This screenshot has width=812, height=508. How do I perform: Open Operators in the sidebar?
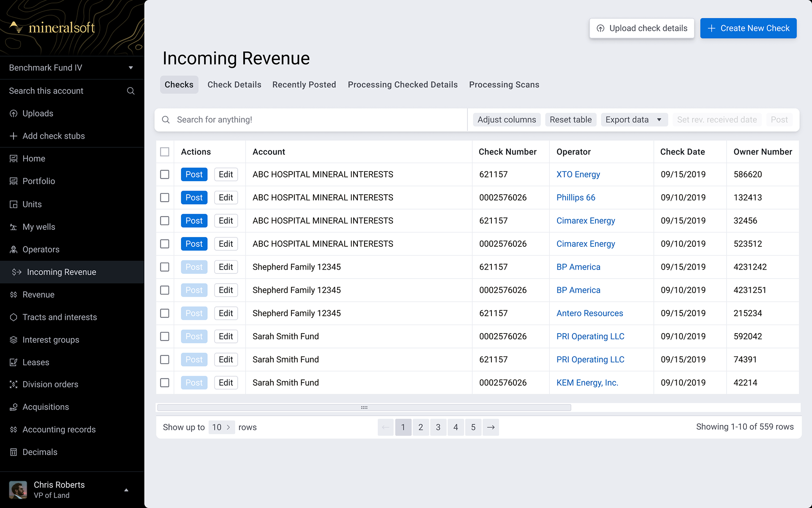(41, 249)
